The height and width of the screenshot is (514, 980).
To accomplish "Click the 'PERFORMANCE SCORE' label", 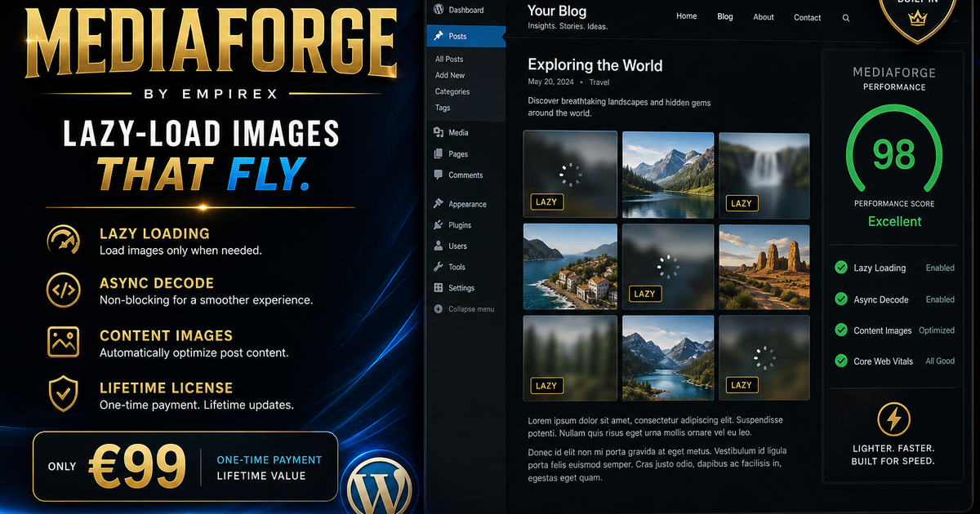I will [894, 203].
